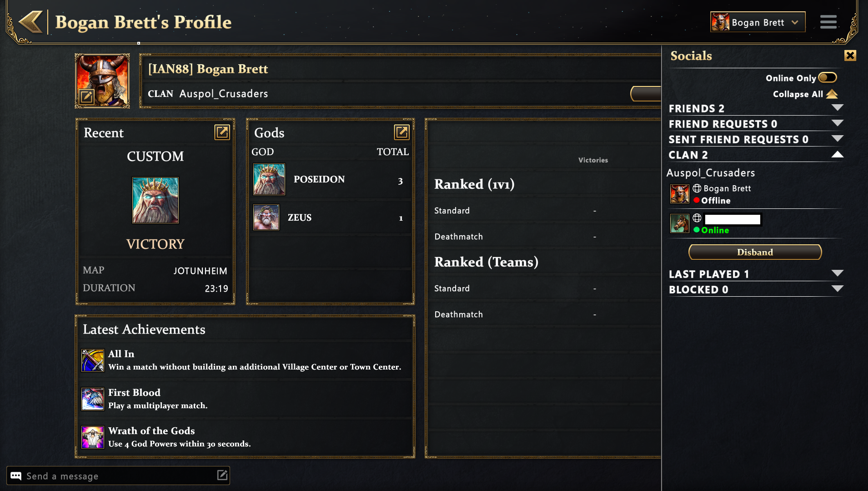
Task: Open the hamburger menu
Action: point(828,22)
